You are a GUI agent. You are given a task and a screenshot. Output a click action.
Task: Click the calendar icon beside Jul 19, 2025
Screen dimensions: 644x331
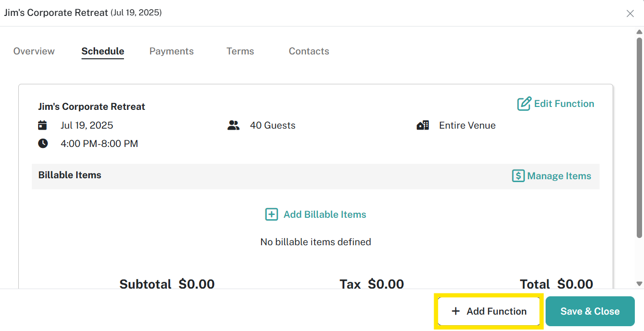point(42,125)
